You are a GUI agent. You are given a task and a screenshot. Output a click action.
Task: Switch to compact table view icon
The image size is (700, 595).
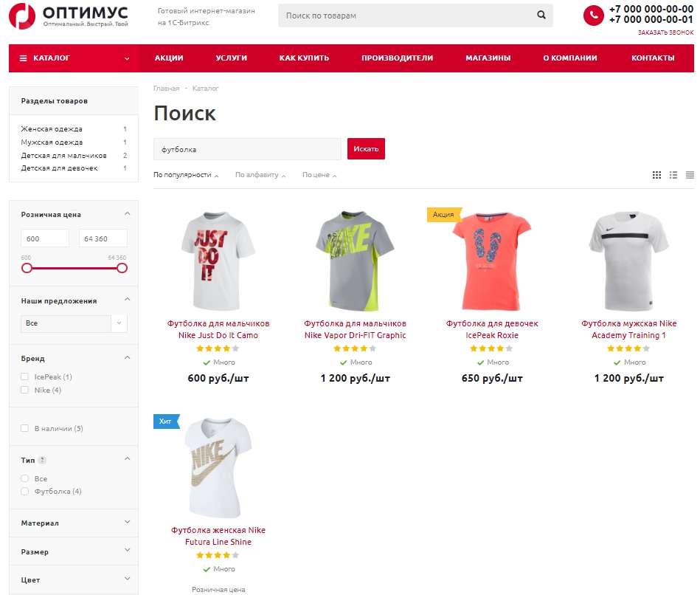[x=690, y=175]
